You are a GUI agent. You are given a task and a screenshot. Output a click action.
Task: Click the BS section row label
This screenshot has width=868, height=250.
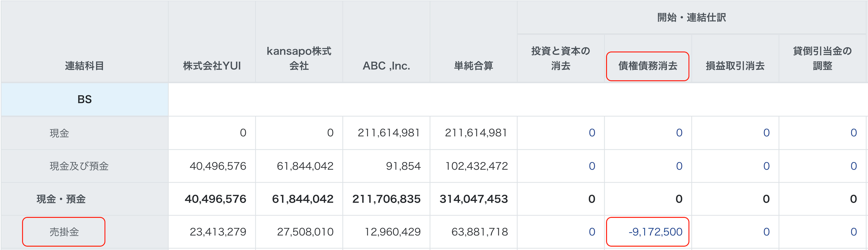(x=84, y=99)
